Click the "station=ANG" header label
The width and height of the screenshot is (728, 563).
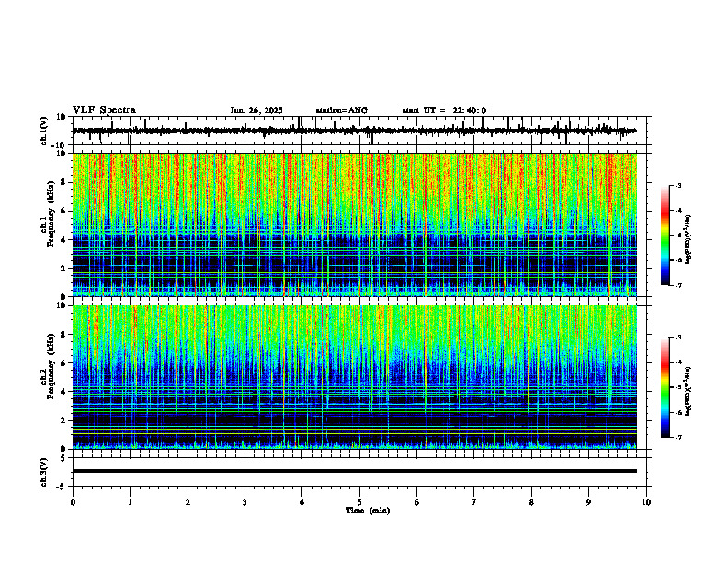(x=341, y=110)
